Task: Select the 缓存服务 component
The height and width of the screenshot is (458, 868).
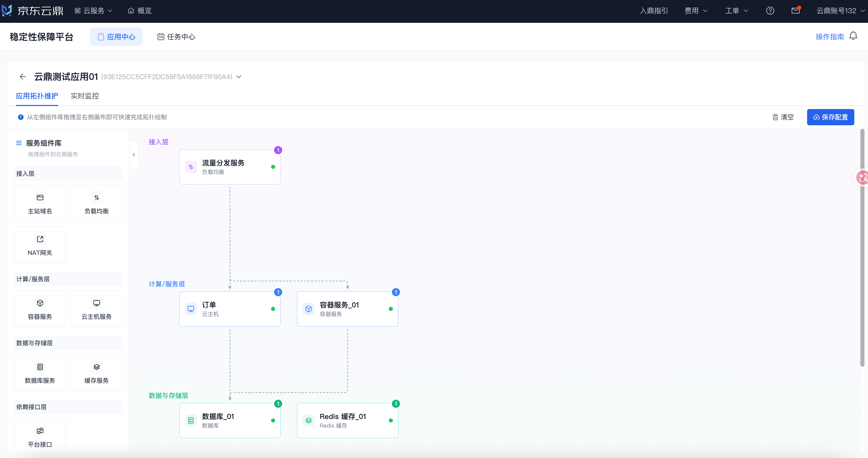Action: pyautogui.click(x=96, y=373)
